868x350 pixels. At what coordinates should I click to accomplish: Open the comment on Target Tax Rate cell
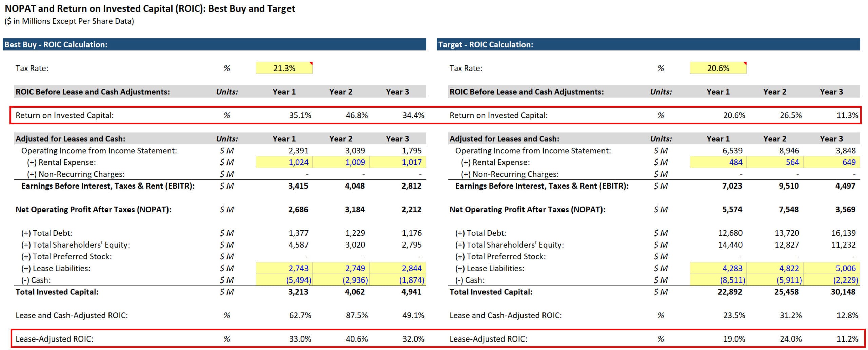pos(744,63)
